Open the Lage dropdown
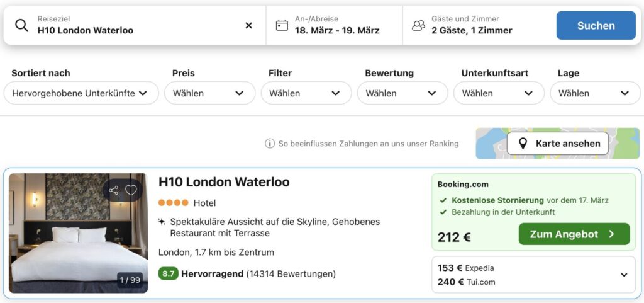 [594, 93]
